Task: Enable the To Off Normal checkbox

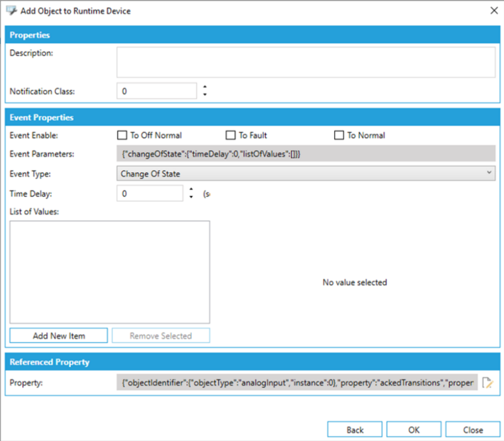Action: click(x=121, y=135)
